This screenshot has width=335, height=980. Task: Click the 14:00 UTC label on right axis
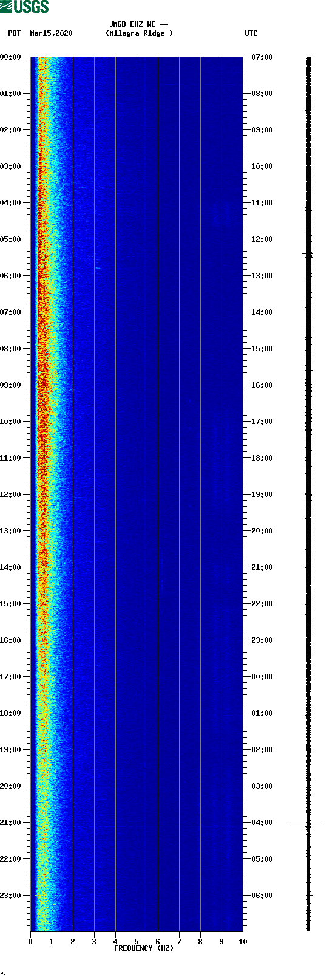(x=262, y=312)
